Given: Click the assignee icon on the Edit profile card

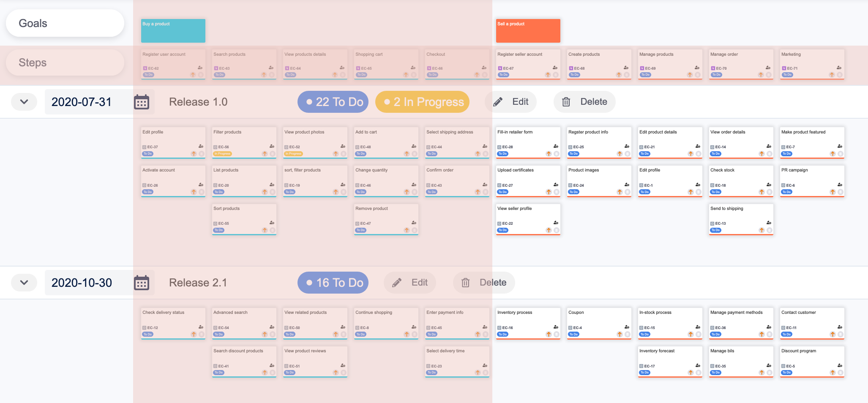Looking at the screenshot, I should pyautogui.click(x=201, y=147).
